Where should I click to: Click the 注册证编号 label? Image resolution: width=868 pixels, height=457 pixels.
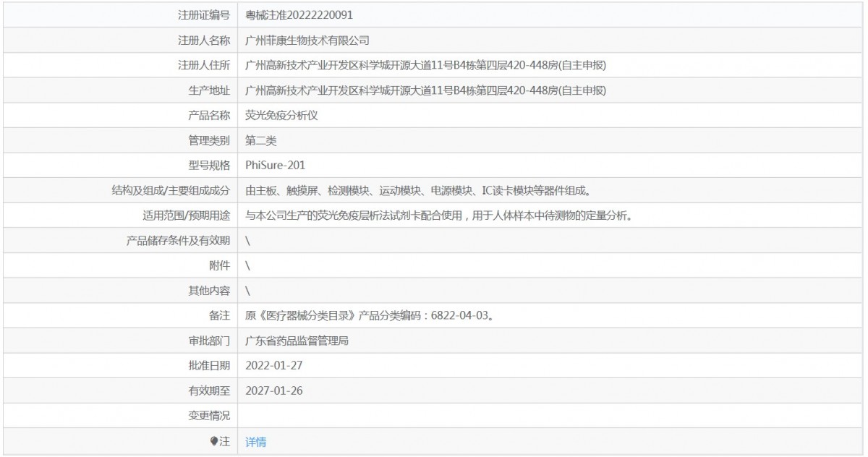pyautogui.click(x=204, y=14)
